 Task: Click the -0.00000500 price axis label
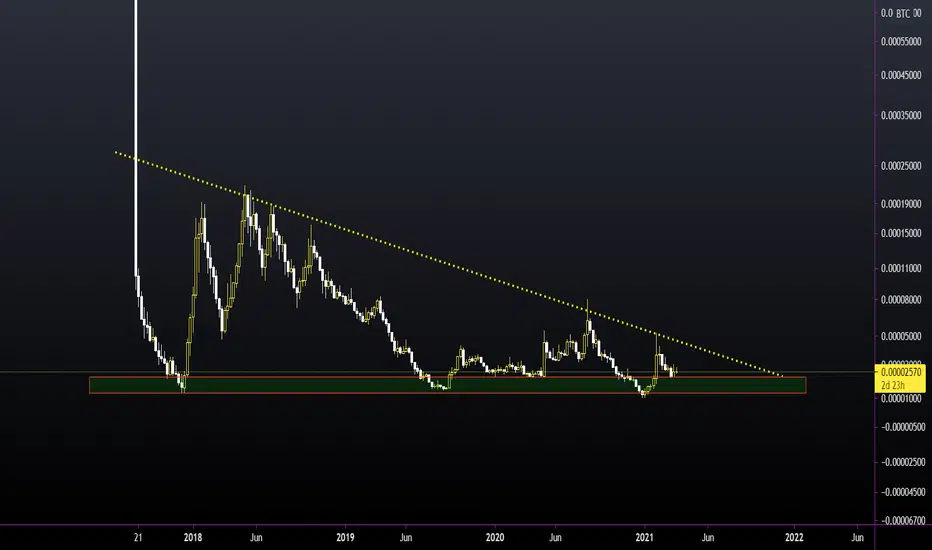click(901, 427)
